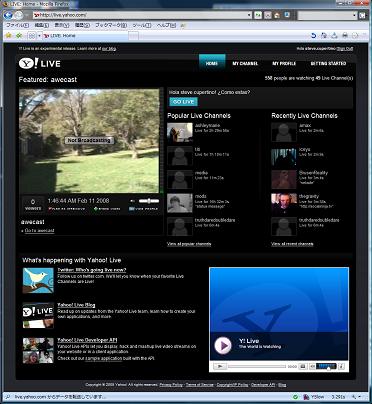Open the search engine dropdown arrow
Screen dimensions: 372x404
[x=354, y=15]
